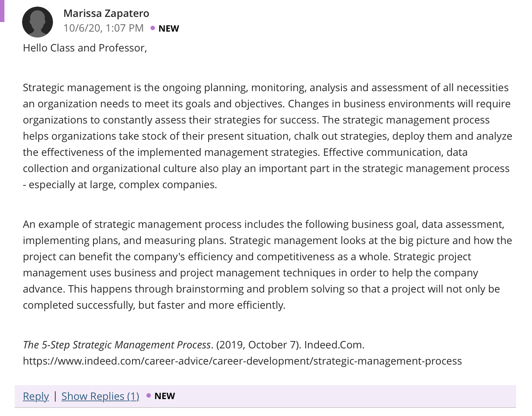Click the Indeed.Com source text in the citation
The image size is (532, 416).
(x=334, y=345)
